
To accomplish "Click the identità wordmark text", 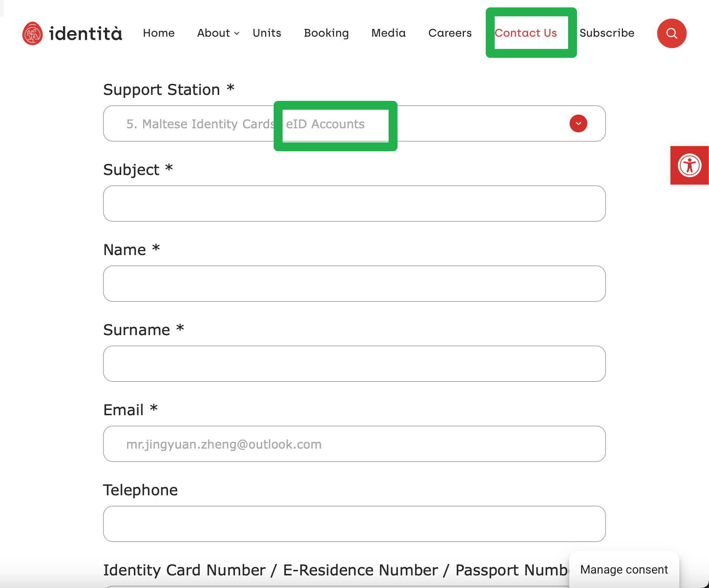I will click(x=85, y=33).
